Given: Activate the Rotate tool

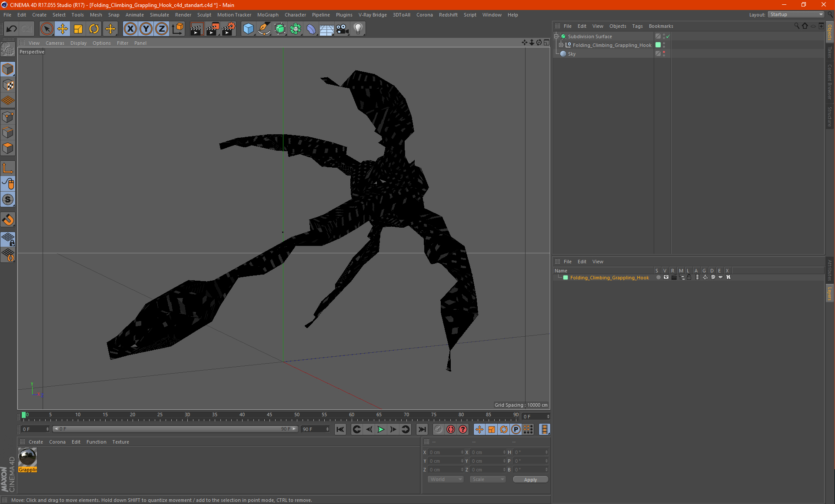Looking at the screenshot, I should tap(94, 29).
